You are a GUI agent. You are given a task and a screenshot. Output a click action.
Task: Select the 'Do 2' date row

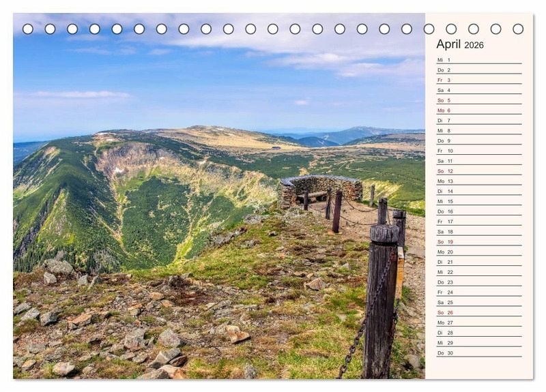click(x=479, y=70)
